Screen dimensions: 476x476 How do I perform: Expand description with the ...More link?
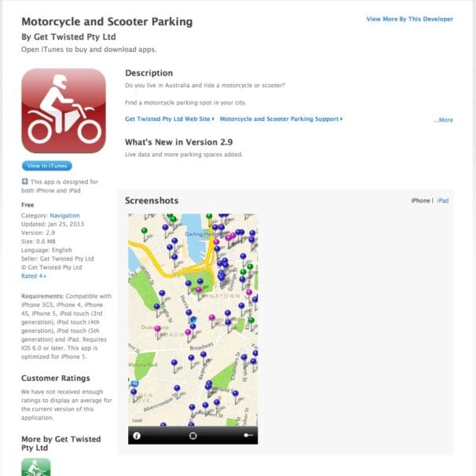click(x=444, y=119)
